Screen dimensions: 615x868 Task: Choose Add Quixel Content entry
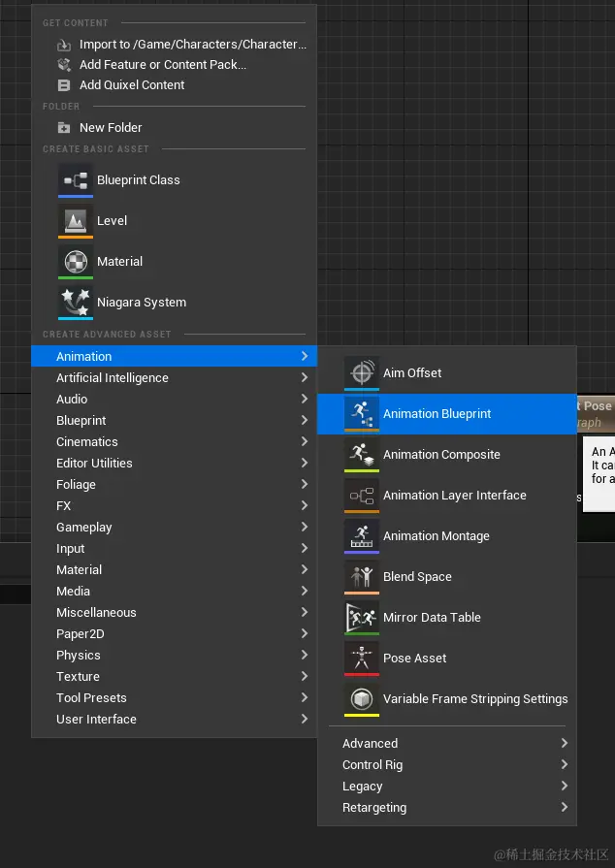tap(174, 85)
